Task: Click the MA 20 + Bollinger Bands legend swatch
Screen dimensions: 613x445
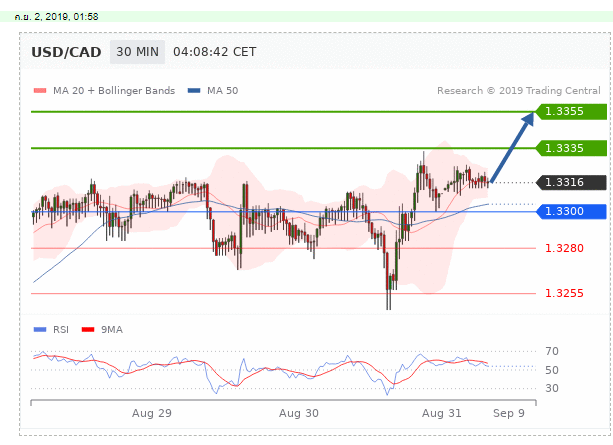Action: (40, 91)
